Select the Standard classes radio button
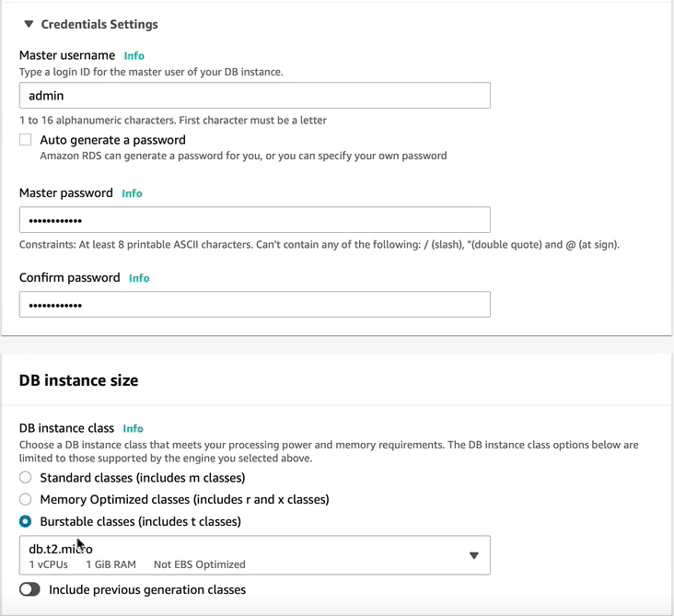674x616 pixels. pyautogui.click(x=26, y=478)
